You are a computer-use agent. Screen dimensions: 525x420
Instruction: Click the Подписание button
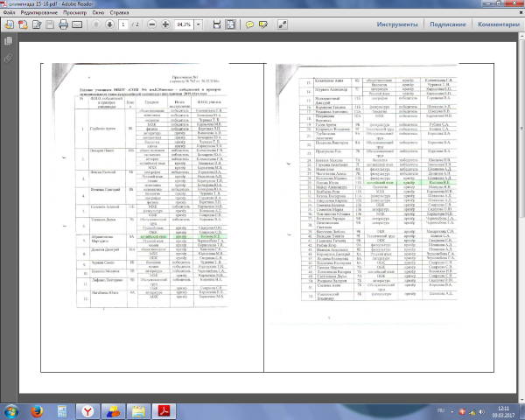(x=444, y=24)
